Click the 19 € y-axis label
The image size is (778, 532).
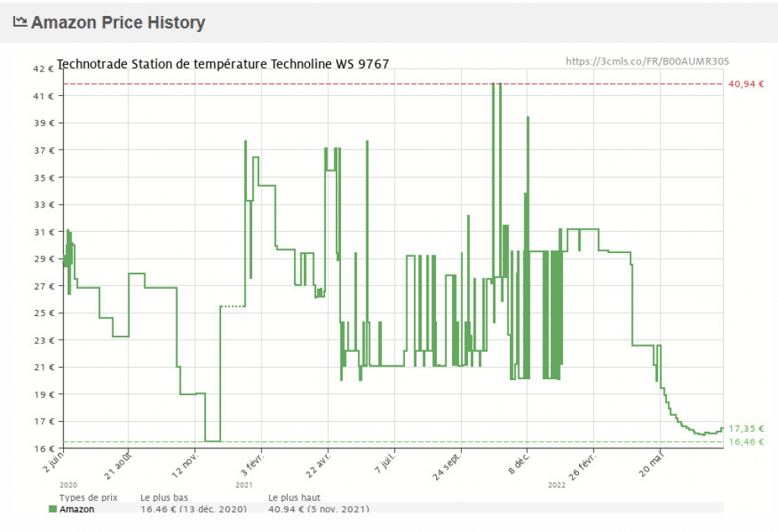tap(43, 394)
